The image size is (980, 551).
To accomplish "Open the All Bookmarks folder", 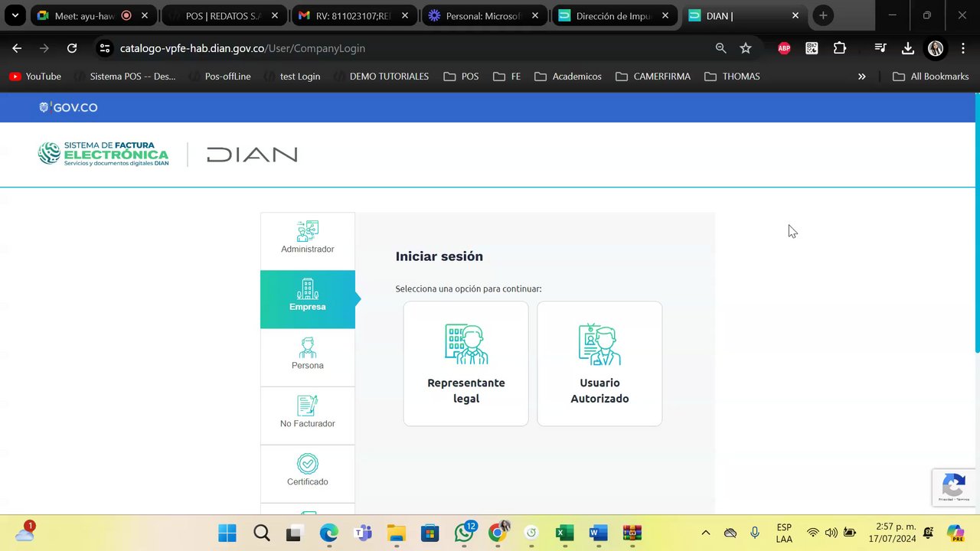I will coord(931,77).
